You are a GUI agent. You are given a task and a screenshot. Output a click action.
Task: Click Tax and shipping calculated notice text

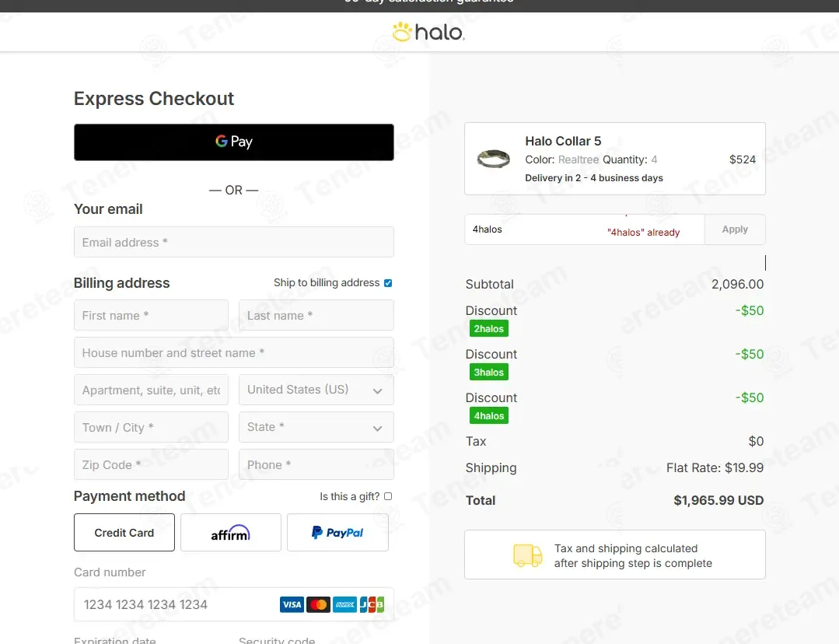pos(633,555)
